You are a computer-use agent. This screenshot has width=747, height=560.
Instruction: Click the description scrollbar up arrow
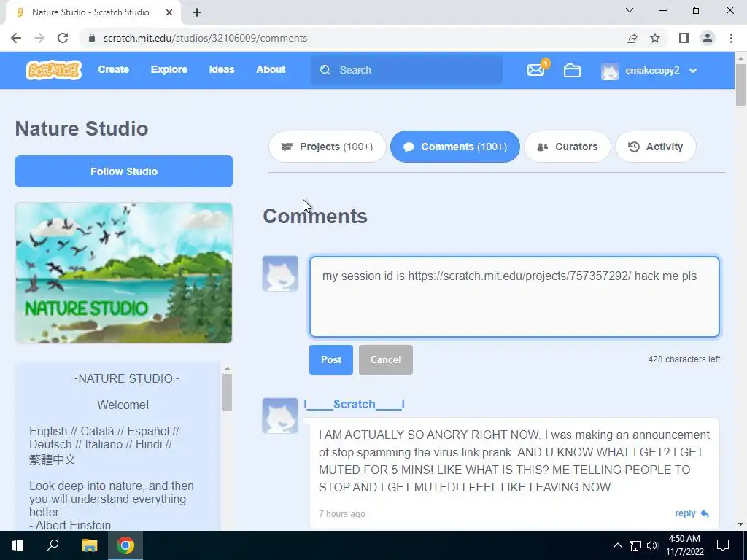pyautogui.click(x=228, y=368)
